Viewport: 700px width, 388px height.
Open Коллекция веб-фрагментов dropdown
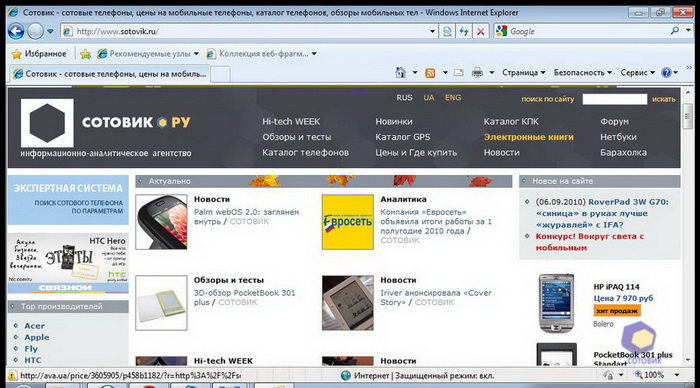point(261,54)
